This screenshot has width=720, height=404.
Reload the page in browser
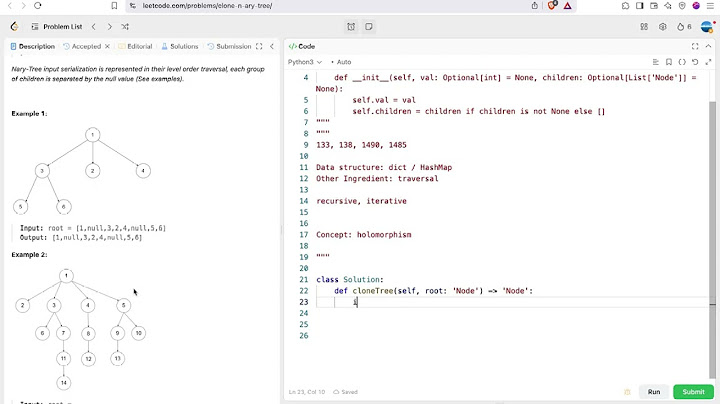click(38, 6)
